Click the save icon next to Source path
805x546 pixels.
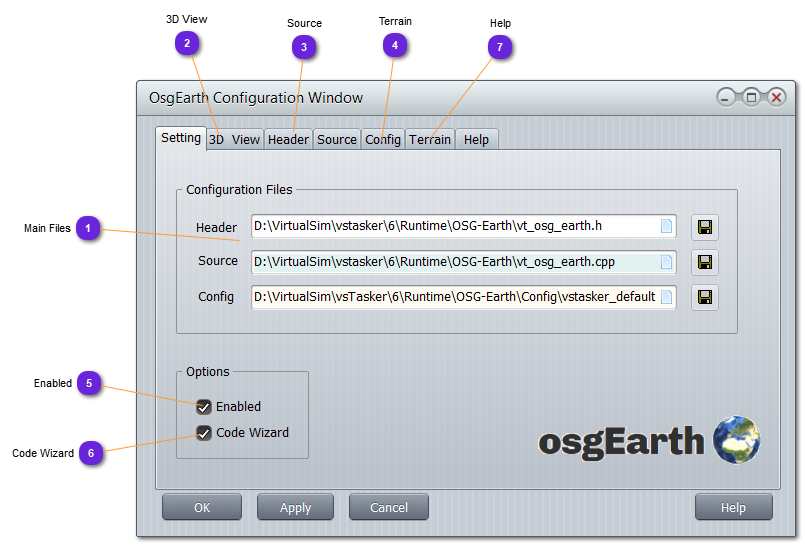tap(704, 262)
